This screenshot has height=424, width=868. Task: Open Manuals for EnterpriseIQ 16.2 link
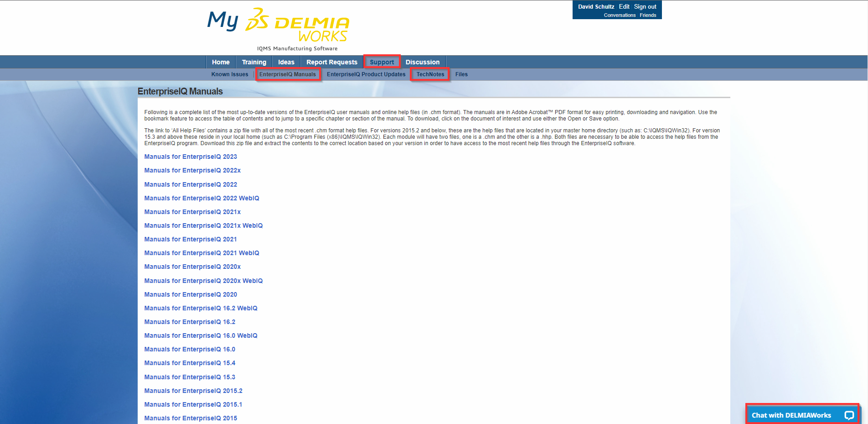click(190, 322)
